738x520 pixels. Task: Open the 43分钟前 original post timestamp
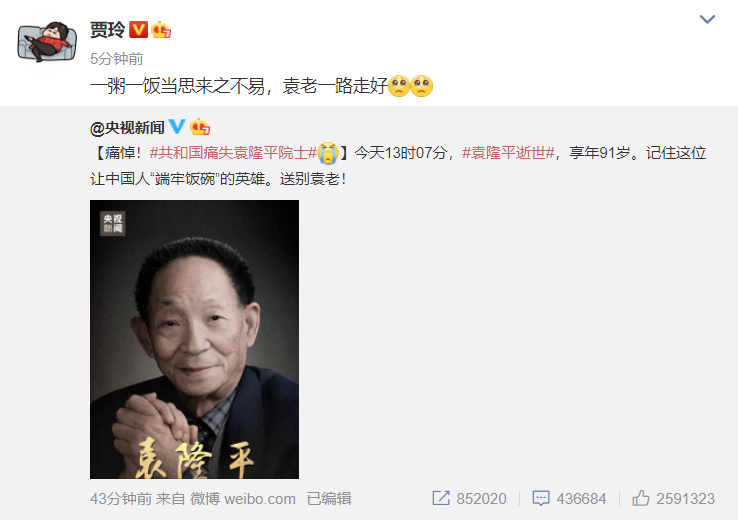point(121,499)
